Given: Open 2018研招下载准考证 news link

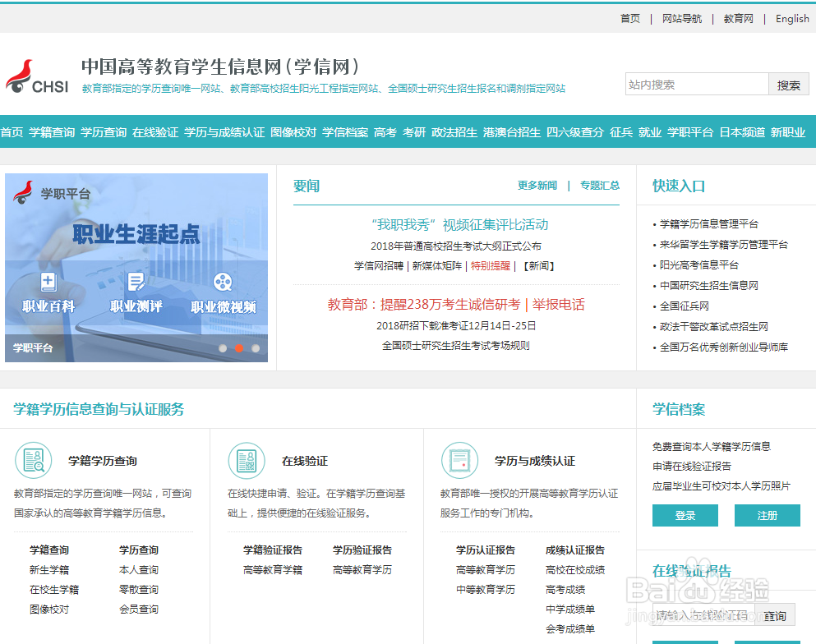Looking at the screenshot, I should coord(456,325).
